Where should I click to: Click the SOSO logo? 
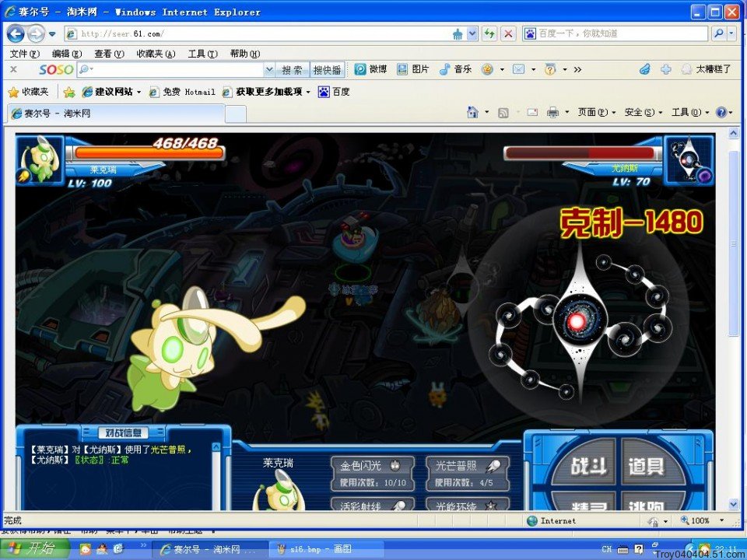click(56, 70)
